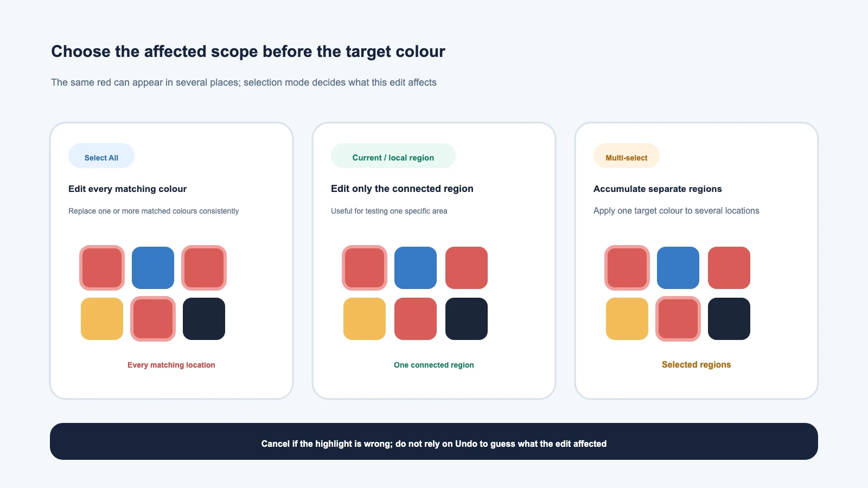Pick the dark navy swatch in the Select All card
The image size is (868, 488).
coord(204,319)
